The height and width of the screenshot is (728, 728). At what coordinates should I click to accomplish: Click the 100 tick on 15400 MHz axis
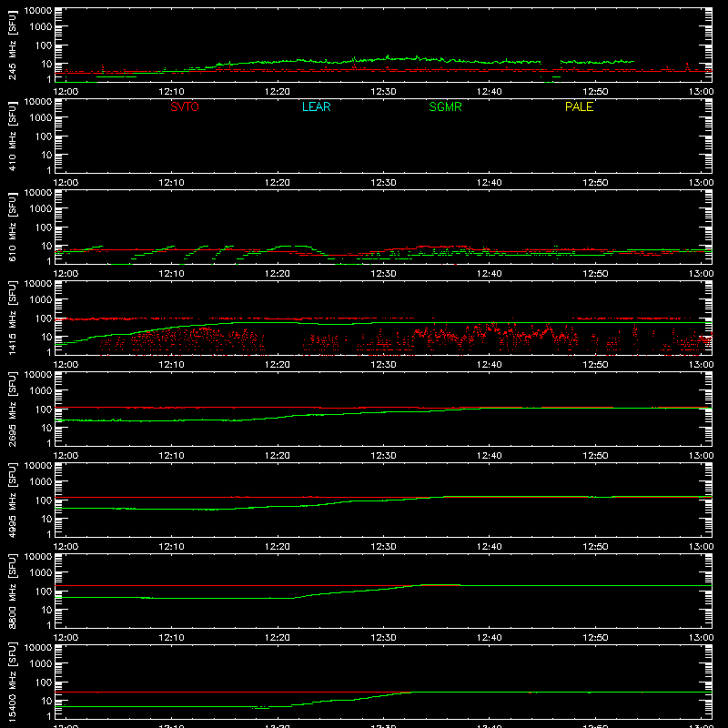pos(44,682)
